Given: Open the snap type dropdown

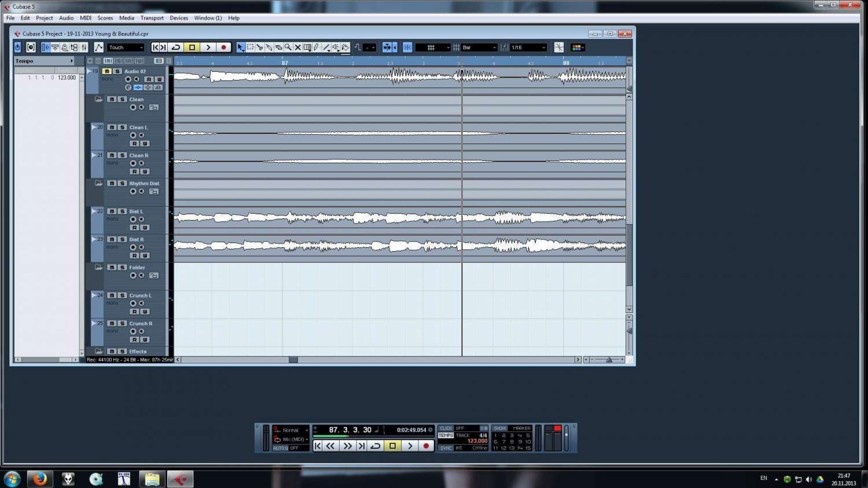Looking at the screenshot, I should (433, 47).
